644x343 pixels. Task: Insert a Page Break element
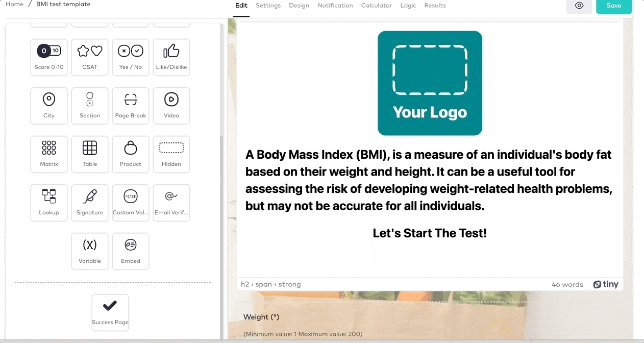131,106
